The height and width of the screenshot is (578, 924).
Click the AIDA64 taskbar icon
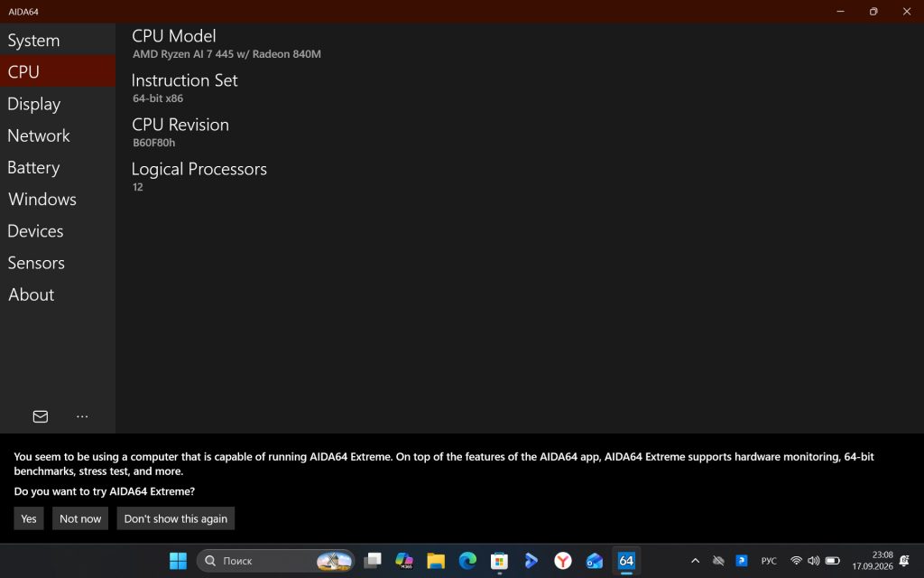pos(626,561)
